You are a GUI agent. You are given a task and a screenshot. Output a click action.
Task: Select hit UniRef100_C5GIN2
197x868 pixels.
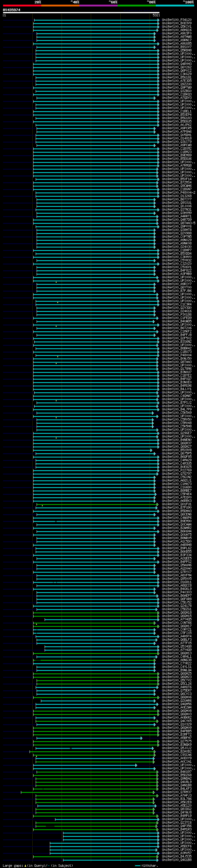pyautogui.click(x=176, y=477)
